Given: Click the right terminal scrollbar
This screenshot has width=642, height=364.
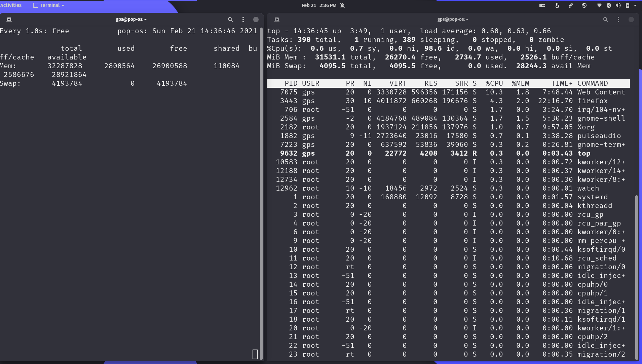Looking at the screenshot, I should pos(636,277).
